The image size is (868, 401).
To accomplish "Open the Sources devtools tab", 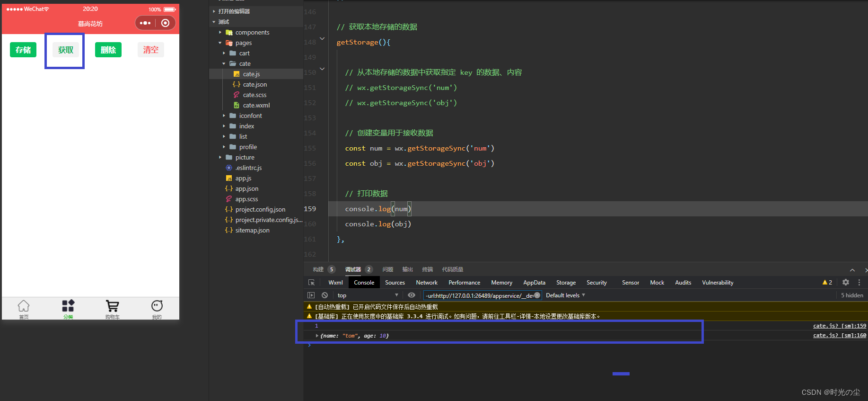I will click(x=395, y=283).
